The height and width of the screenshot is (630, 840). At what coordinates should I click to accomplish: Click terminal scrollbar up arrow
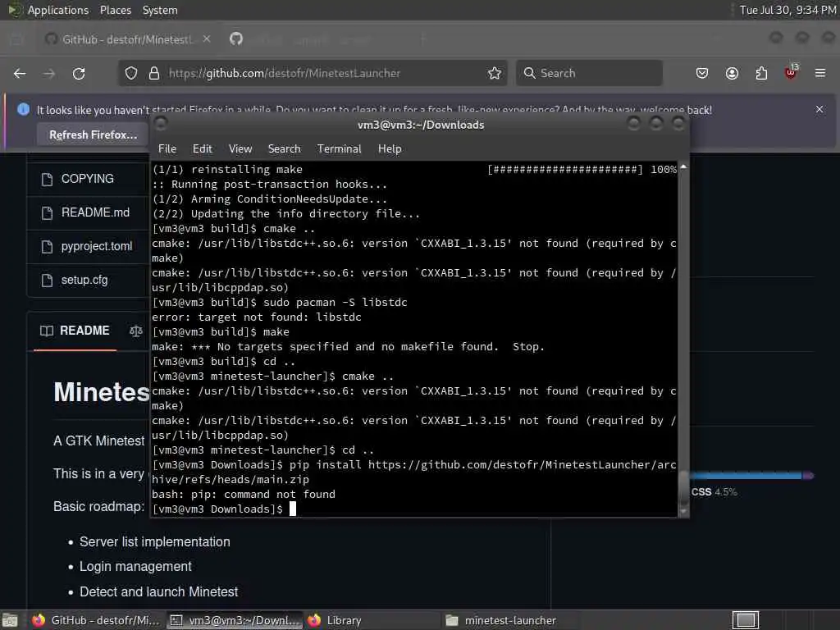click(683, 167)
